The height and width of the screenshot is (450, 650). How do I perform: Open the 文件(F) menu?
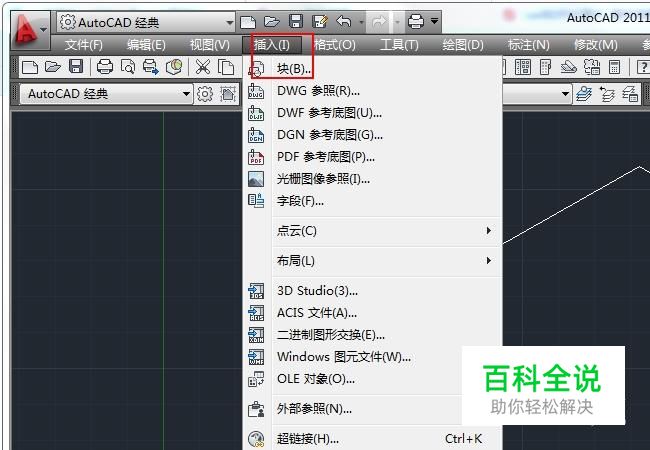coord(83,44)
